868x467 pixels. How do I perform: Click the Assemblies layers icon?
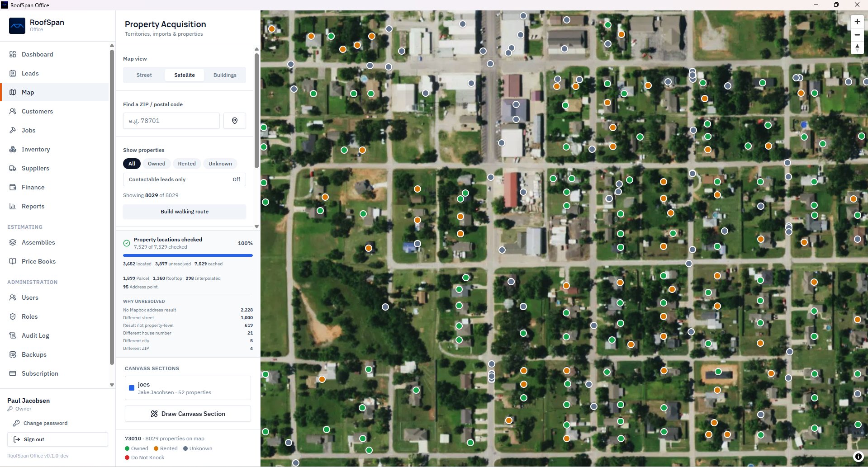(13, 242)
